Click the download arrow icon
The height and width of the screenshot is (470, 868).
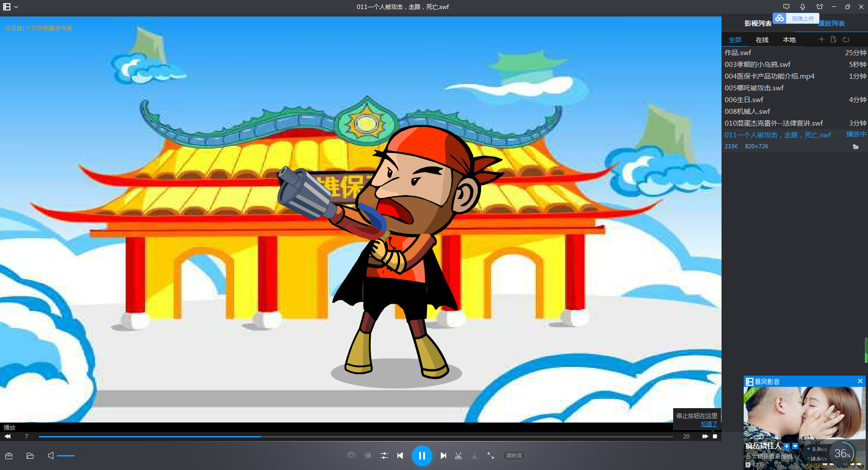474,456
